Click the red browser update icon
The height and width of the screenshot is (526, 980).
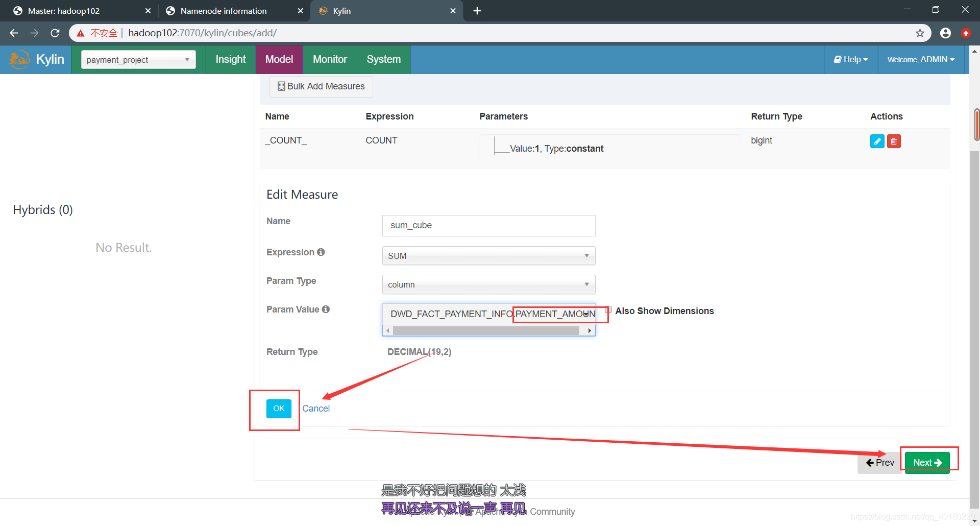(966, 33)
